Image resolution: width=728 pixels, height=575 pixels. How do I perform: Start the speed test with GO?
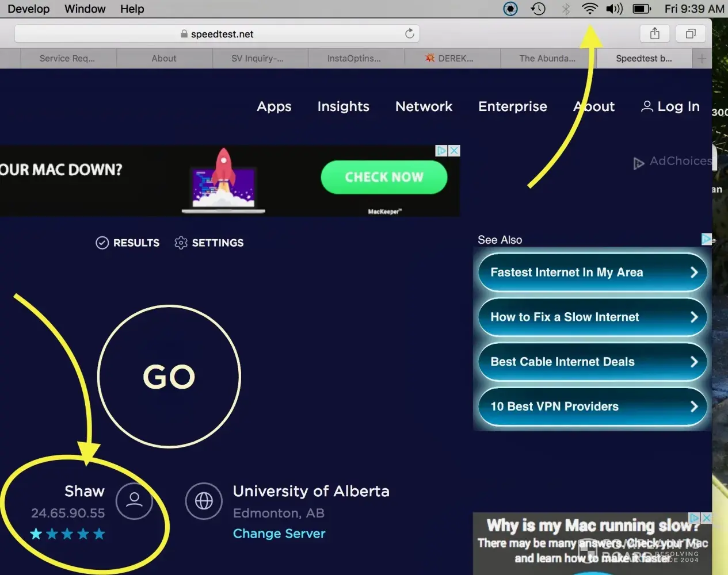coord(169,377)
